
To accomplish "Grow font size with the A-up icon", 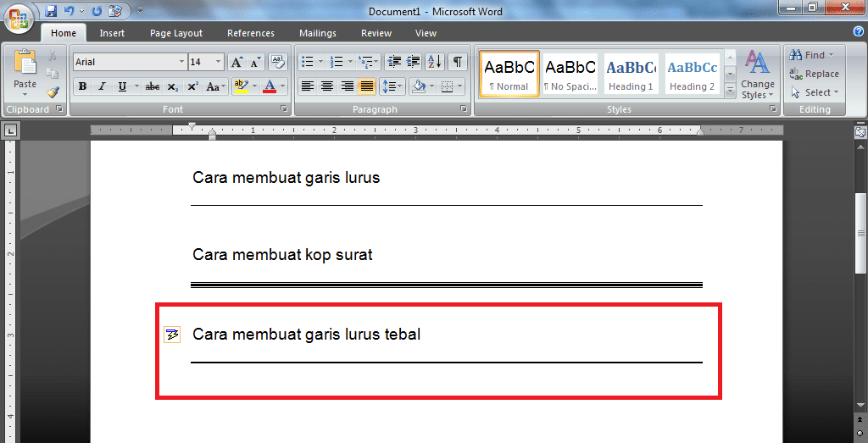I will 236,62.
